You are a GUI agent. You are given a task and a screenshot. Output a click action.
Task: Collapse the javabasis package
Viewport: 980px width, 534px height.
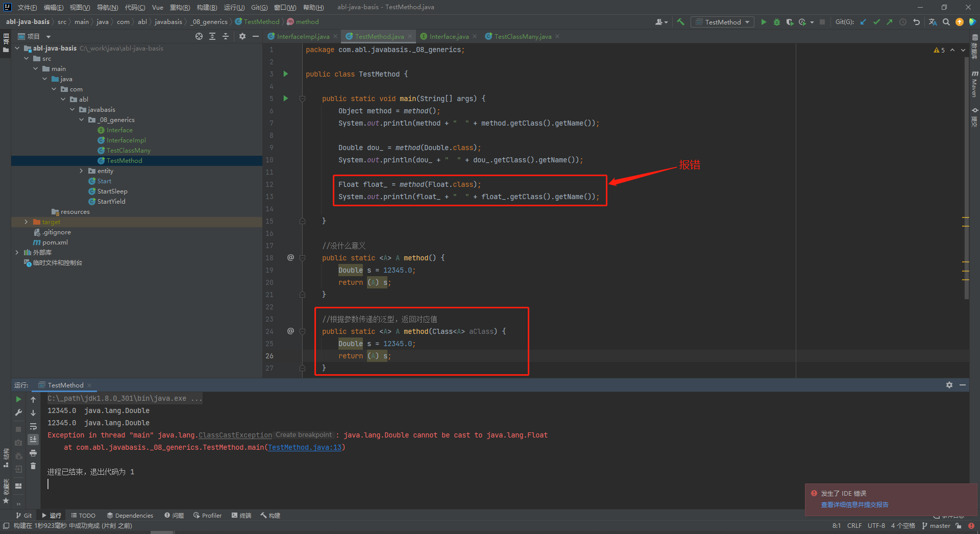pos(72,110)
